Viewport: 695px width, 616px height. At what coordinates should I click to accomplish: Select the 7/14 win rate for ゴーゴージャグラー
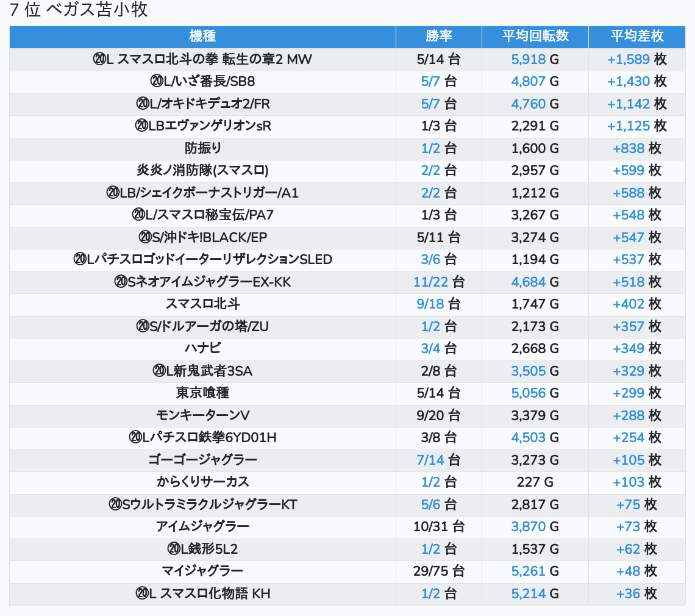point(430,460)
